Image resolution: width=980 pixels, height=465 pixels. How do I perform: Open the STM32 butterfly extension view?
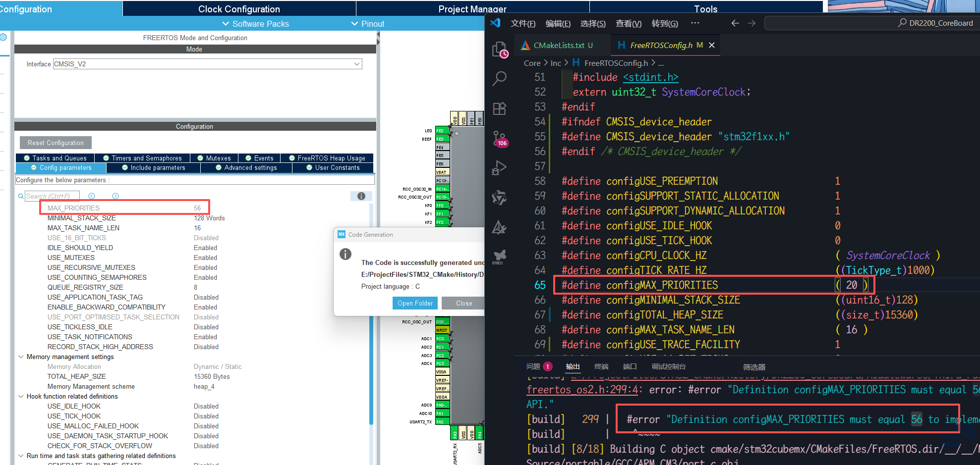[499, 257]
